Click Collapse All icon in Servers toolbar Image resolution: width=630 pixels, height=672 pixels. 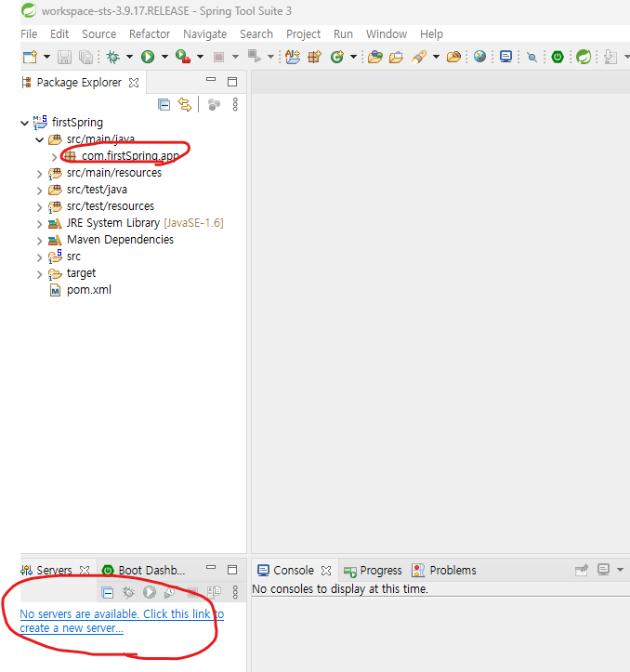(108, 593)
